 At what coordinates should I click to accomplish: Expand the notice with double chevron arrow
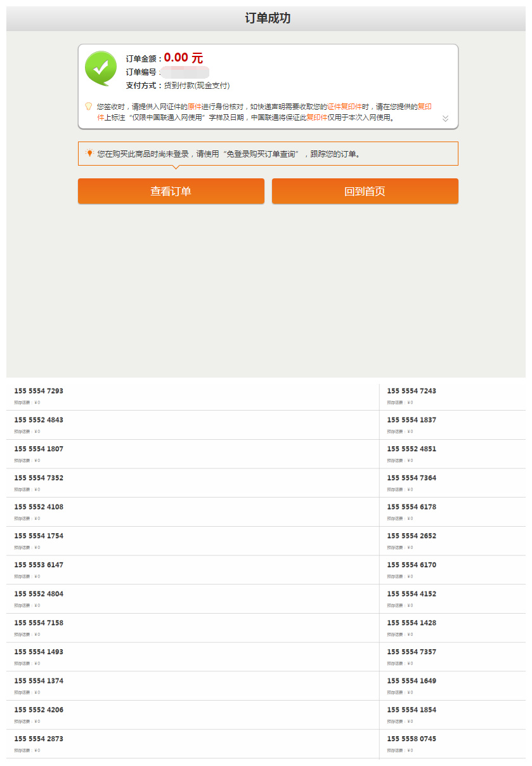coord(445,119)
